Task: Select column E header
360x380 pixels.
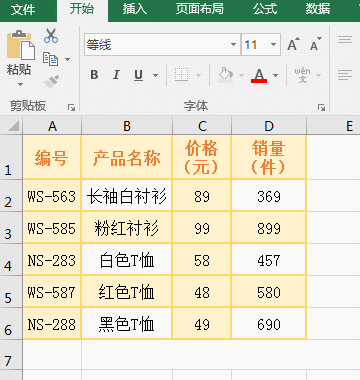Action: point(333,126)
